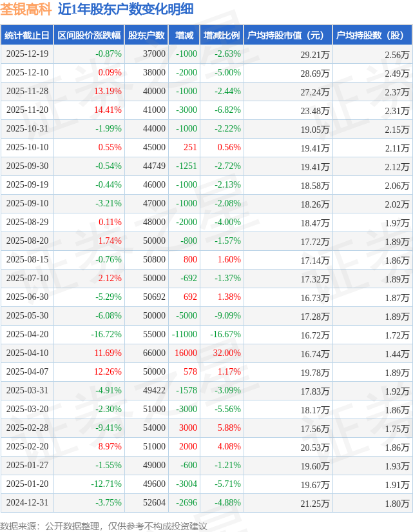
Task: Select the 2024-12-31 date cell
Action: coord(26,503)
